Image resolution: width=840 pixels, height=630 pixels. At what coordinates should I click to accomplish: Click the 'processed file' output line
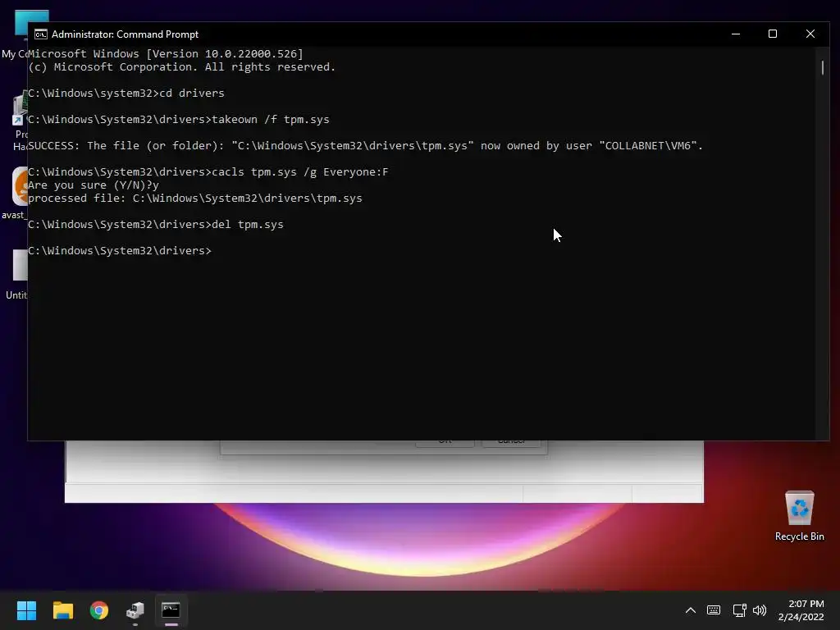(195, 199)
